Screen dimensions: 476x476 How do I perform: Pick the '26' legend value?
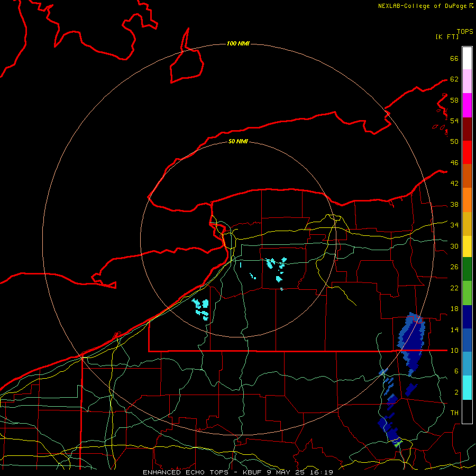[x=454, y=267]
